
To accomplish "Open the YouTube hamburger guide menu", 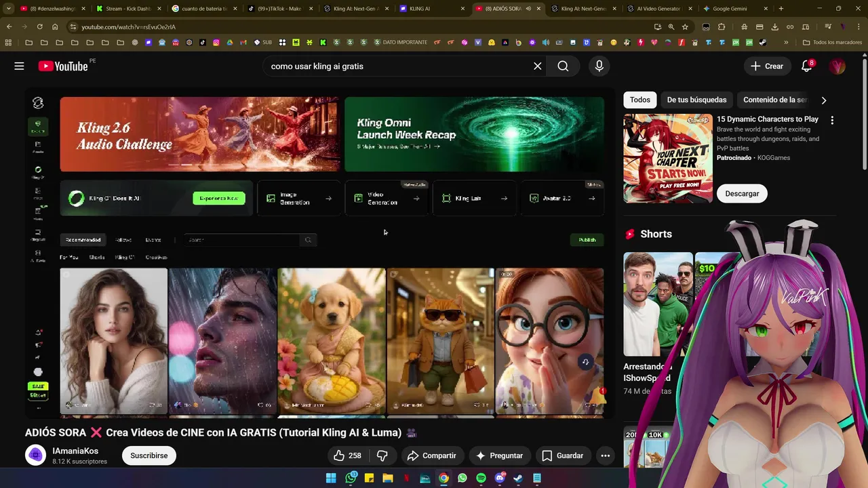I will [x=19, y=66].
